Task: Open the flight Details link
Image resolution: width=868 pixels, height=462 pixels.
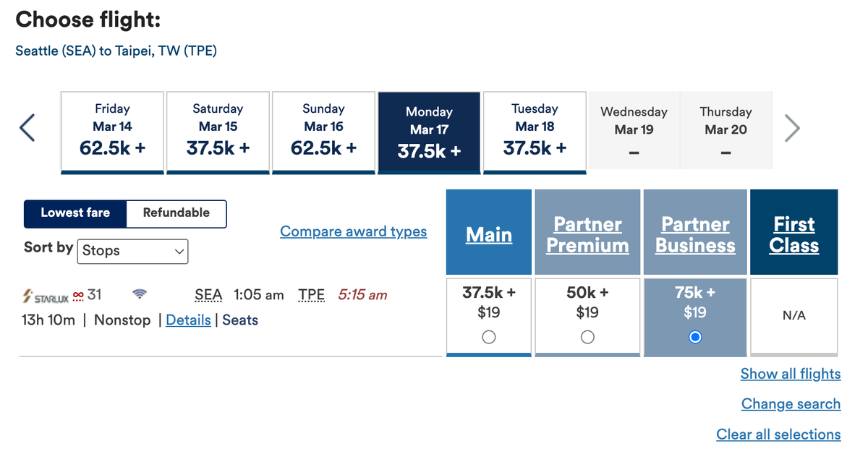Action: pyautogui.click(x=188, y=320)
